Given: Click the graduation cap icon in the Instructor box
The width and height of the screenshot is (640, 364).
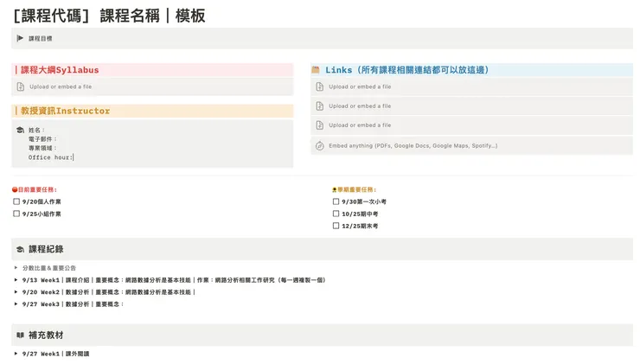Looking at the screenshot, I should point(20,131).
